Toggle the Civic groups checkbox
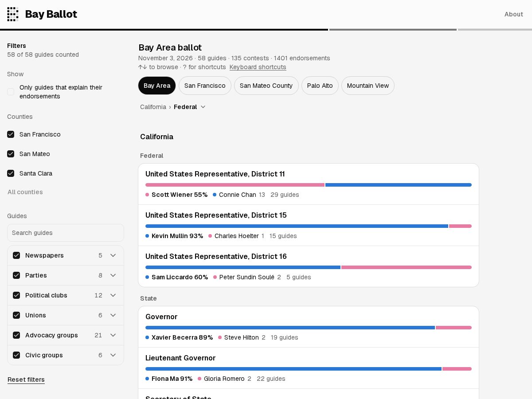 [x=16, y=355]
